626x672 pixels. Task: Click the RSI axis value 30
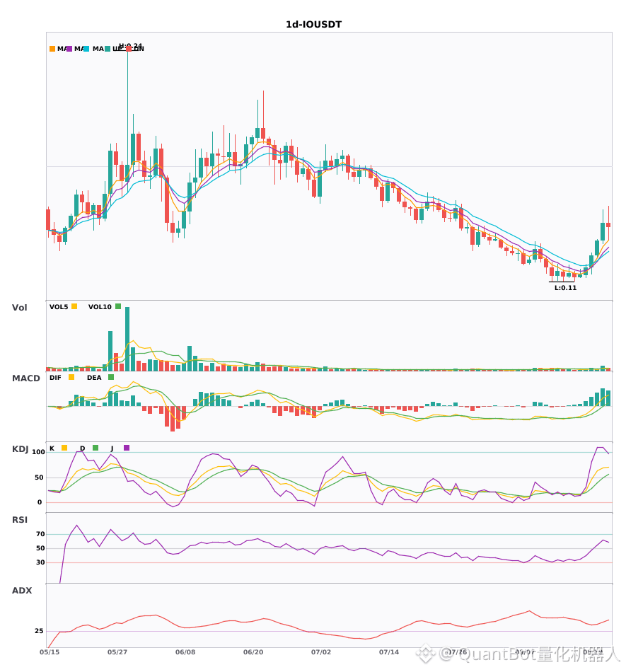point(40,562)
